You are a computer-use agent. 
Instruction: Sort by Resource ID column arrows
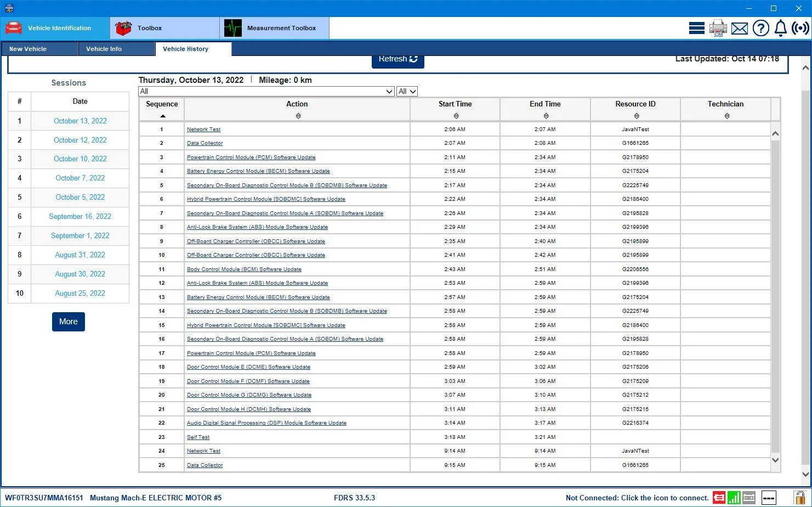pos(637,116)
